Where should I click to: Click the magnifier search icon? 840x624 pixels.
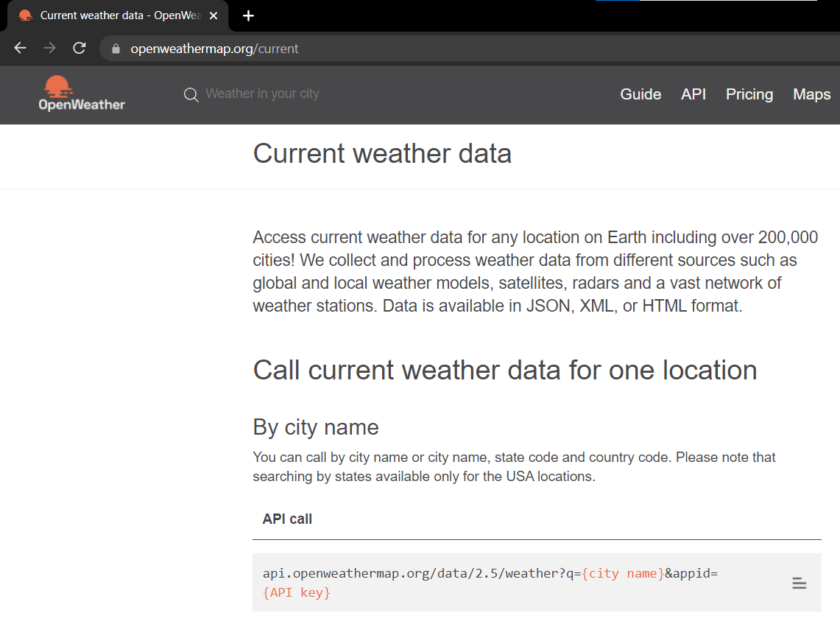[191, 95]
